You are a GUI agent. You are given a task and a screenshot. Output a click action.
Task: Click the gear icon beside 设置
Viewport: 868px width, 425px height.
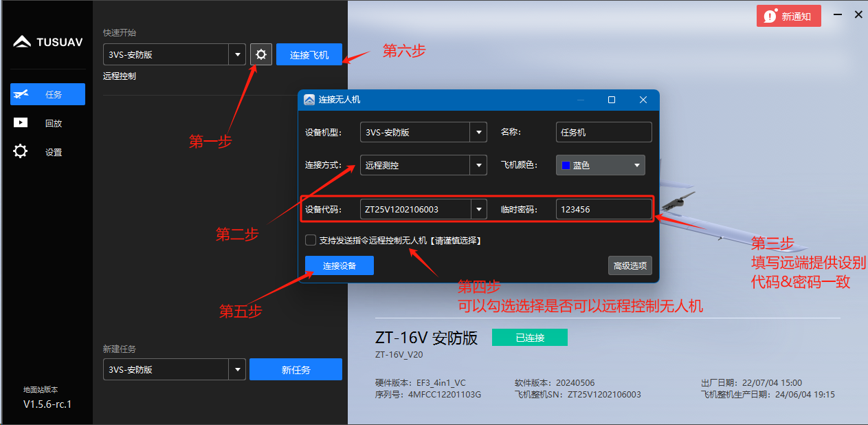(x=21, y=151)
